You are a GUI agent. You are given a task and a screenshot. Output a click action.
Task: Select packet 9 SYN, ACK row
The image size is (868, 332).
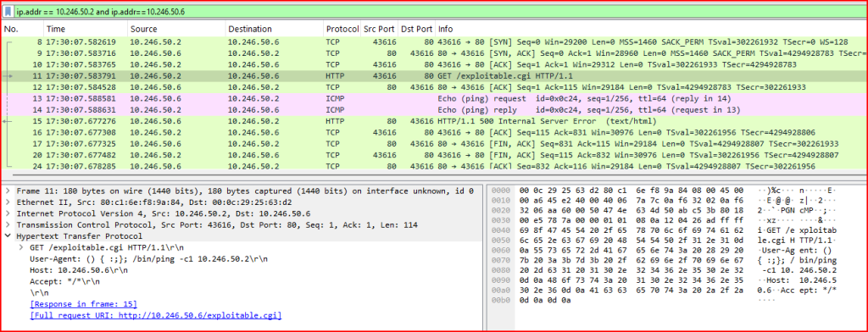[434, 53]
